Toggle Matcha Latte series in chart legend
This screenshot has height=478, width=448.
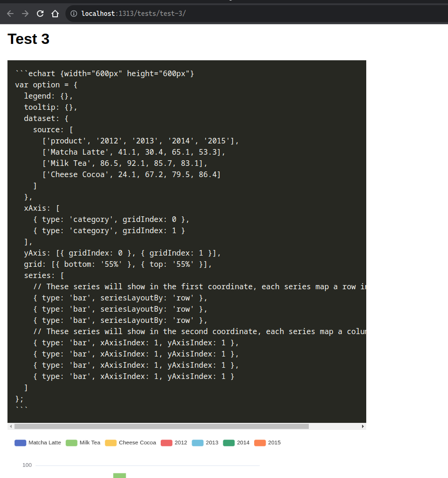coord(38,442)
